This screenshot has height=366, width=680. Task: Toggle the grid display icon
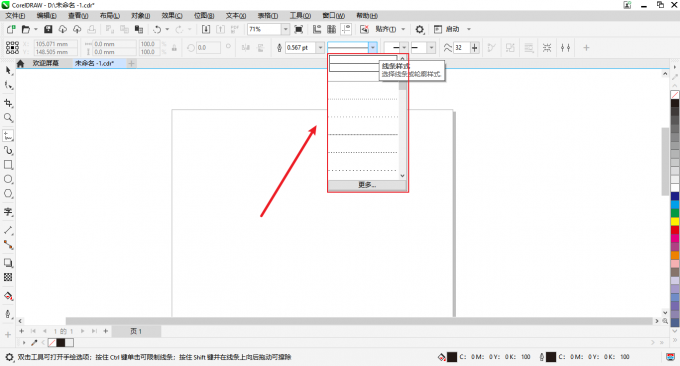tap(331, 29)
